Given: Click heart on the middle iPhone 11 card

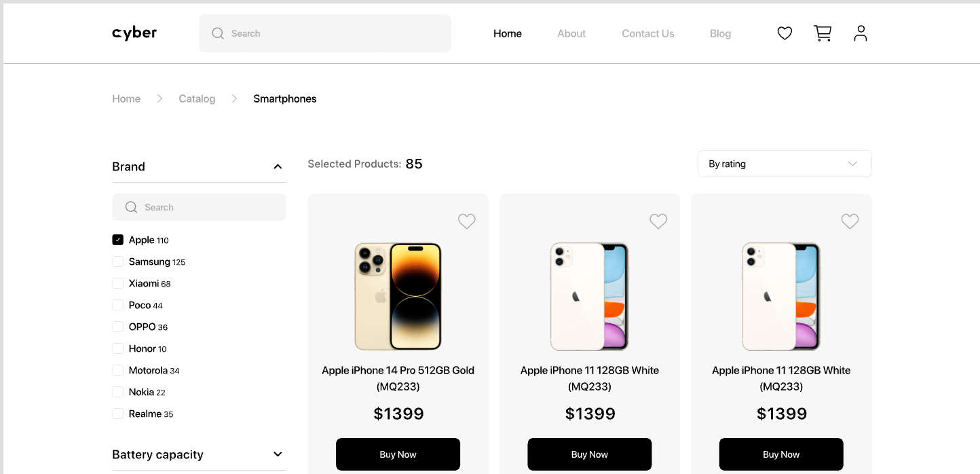Looking at the screenshot, I should point(658,221).
